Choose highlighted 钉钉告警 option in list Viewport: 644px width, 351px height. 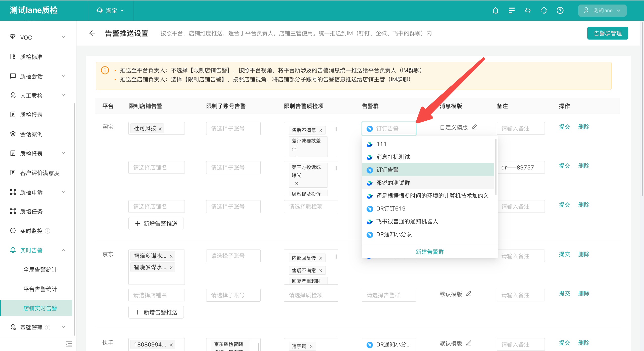click(428, 170)
